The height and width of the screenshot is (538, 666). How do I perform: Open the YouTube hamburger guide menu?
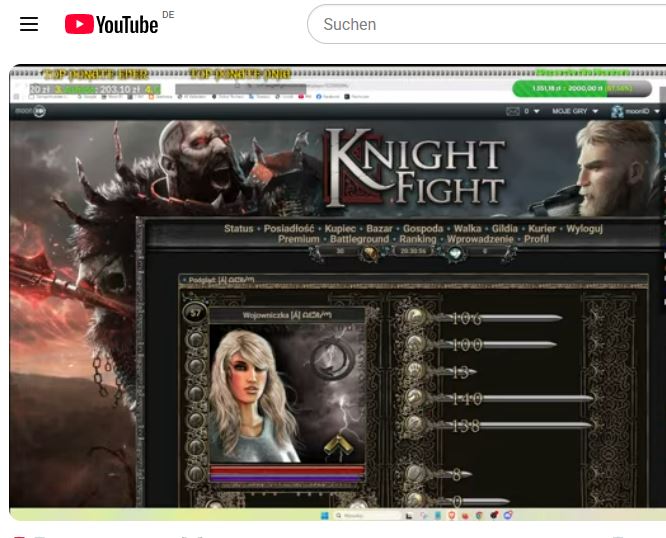coord(29,24)
